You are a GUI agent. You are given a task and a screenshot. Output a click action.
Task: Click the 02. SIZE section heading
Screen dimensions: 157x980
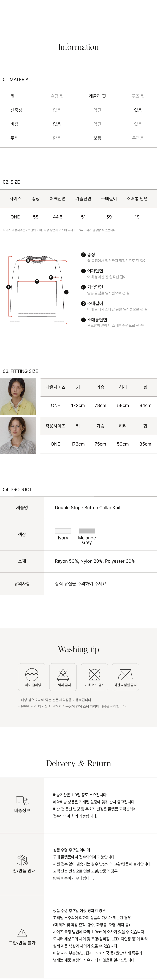click(11, 182)
